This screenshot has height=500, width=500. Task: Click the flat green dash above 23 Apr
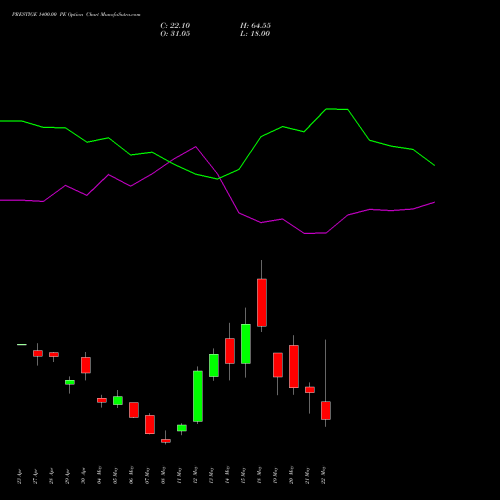point(22,344)
